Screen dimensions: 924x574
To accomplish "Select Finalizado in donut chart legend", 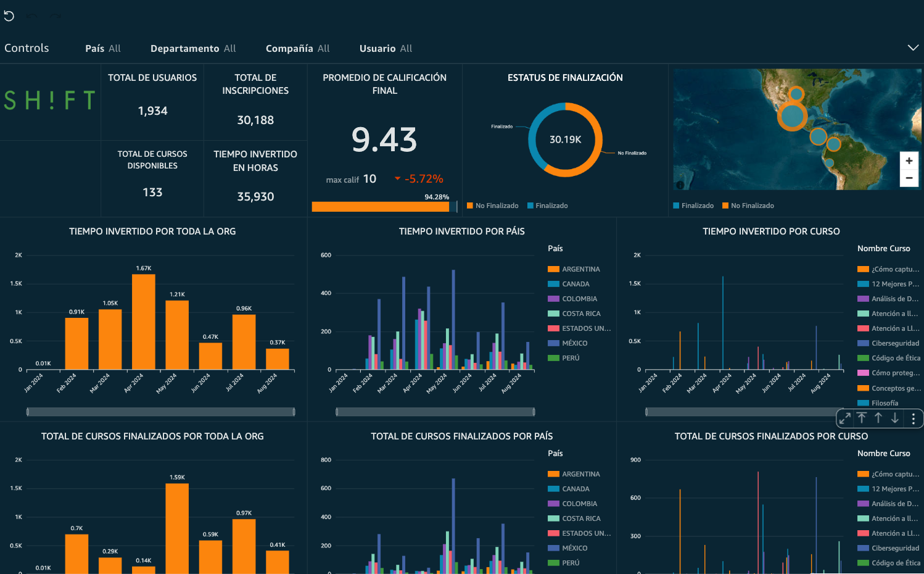I will pos(547,206).
